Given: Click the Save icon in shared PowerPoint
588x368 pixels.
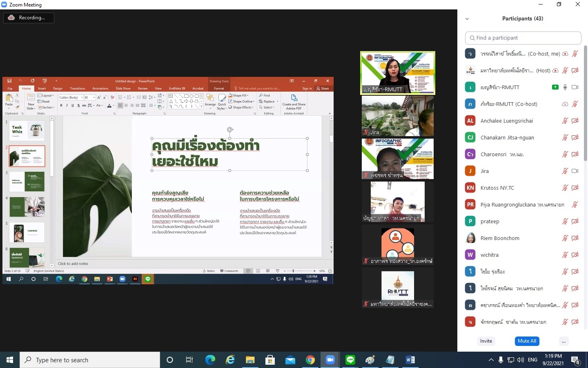Looking at the screenshot, I should [9, 81].
